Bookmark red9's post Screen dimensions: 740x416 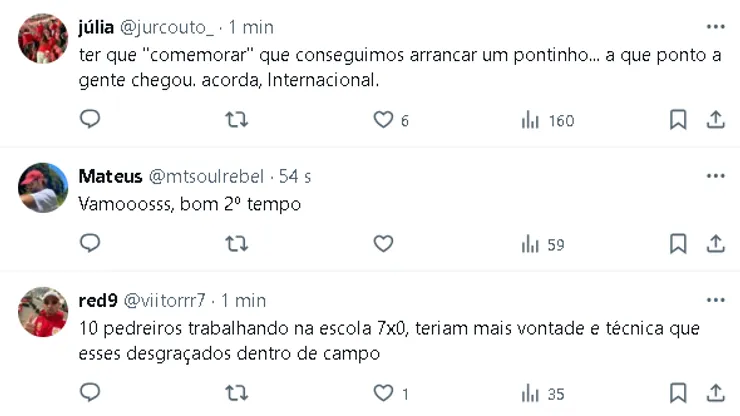pyautogui.click(x=677, y=392)
